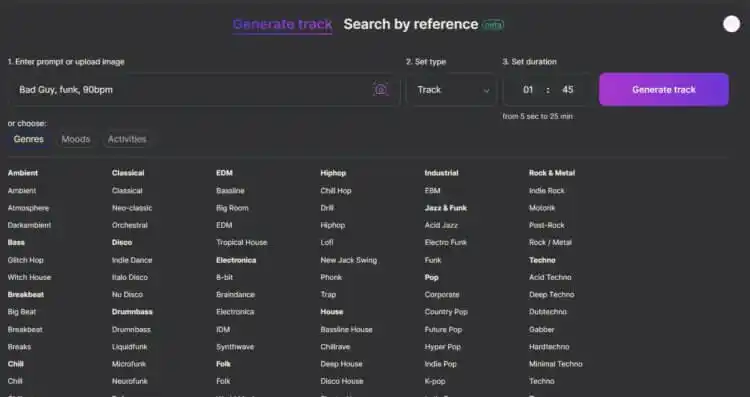This screenshot has height=397, width=750.
Task: Select the Chillrave genre
Action: 335,347
